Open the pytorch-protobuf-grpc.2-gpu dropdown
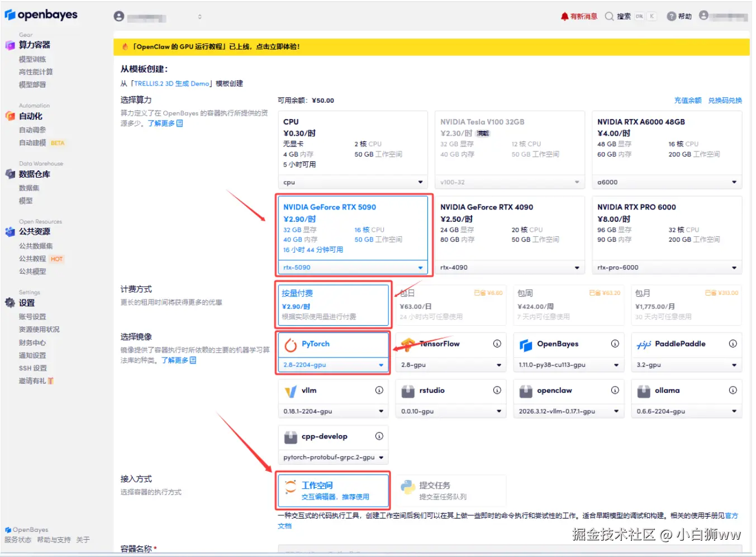Screen dimensions: 756x557 [334, 457]
